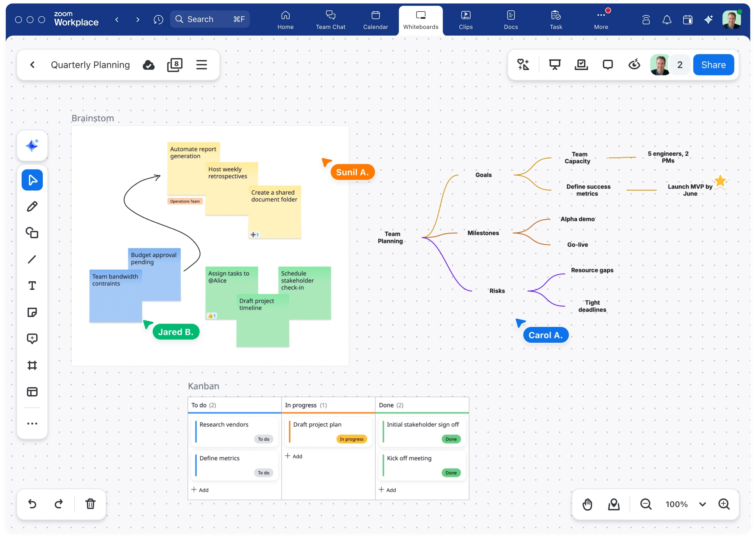Click the Search field in the top bar
Screen dimensions: 756x539
tap(210, 19)
